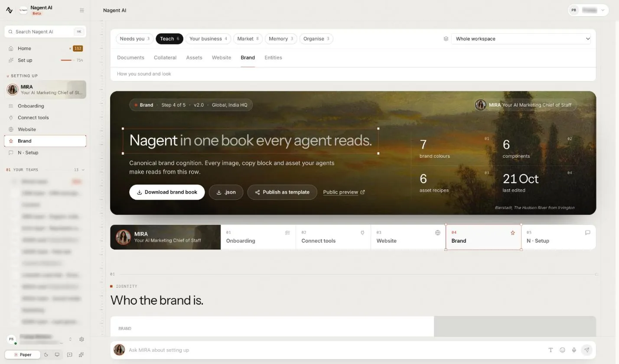Viewport: 619px width, 364px height.
Task: Switch to system monitor theme
Action: click(x=57, y=354)
